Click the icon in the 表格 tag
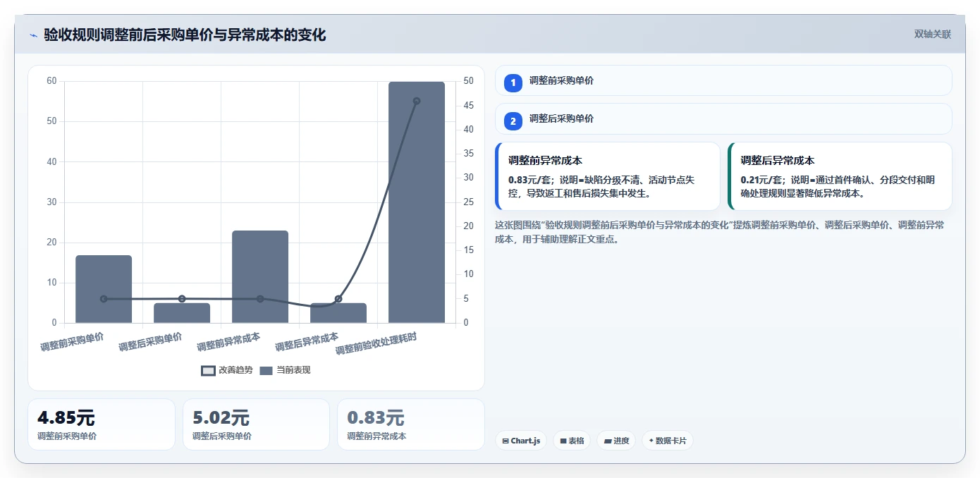 pyautogui.click(x=563, y=441)
